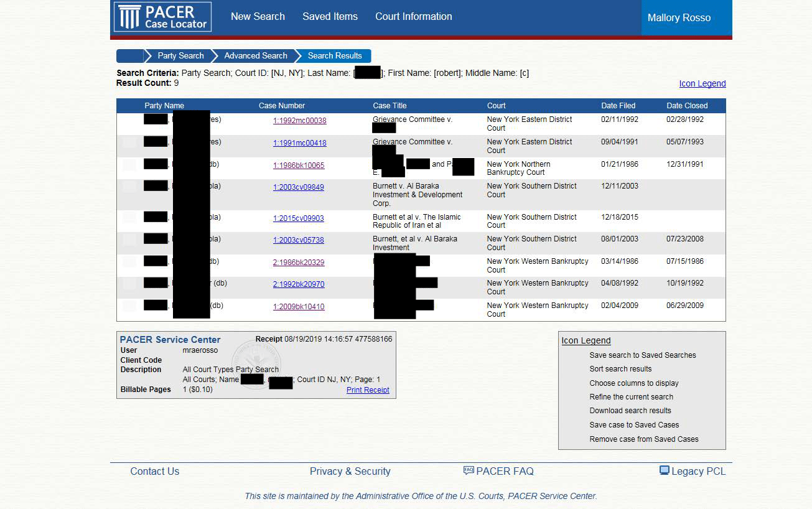Click the Mallory Rosso account button

click(679, 18)
